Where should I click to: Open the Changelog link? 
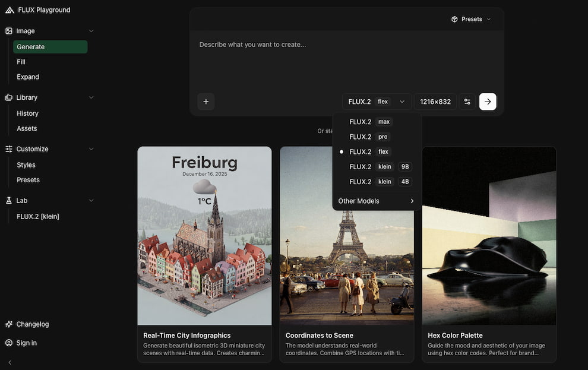(33, 324)
